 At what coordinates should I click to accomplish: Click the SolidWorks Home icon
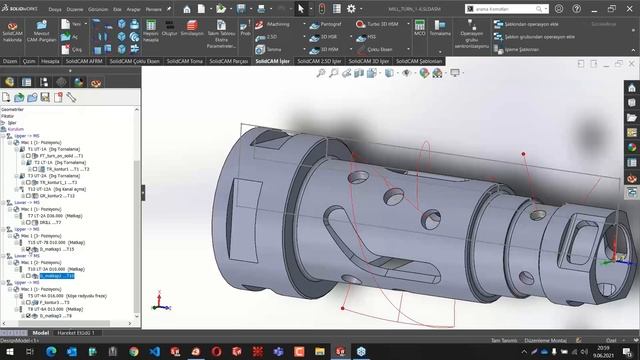187,9
